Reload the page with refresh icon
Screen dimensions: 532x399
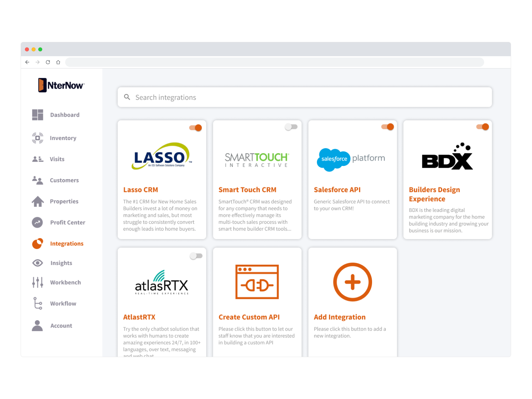[48, 62]
